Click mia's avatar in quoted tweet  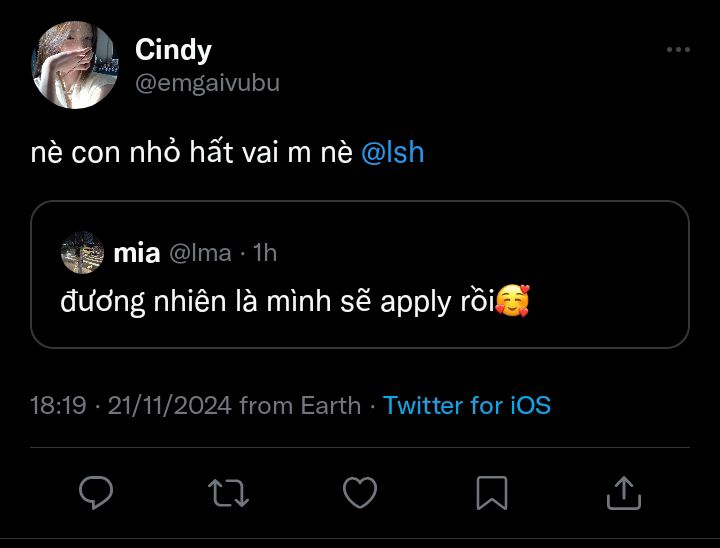[x=82, y=253]
